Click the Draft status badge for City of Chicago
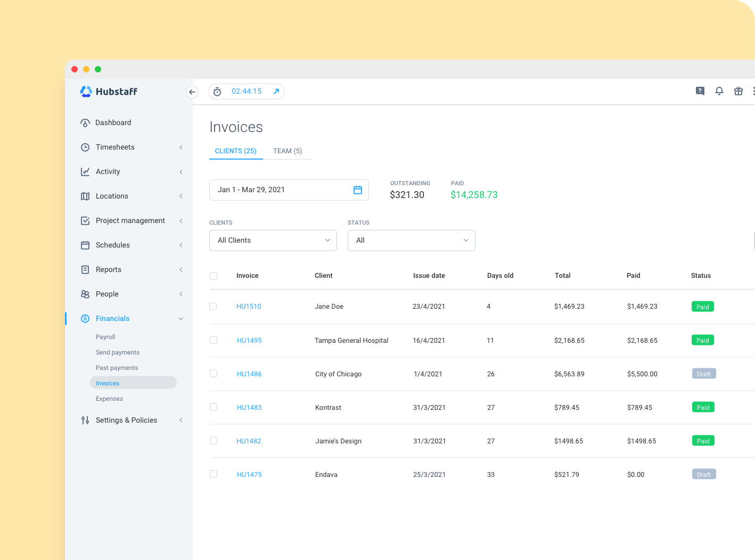The width and height of the screenshot is (755, 560). (x=704, y=374)
